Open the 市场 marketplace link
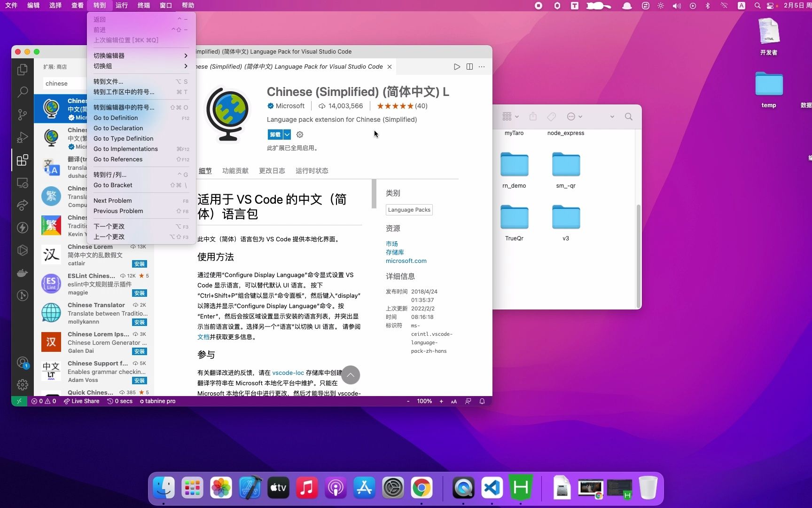The image size is (812, 508). (392, 244)
